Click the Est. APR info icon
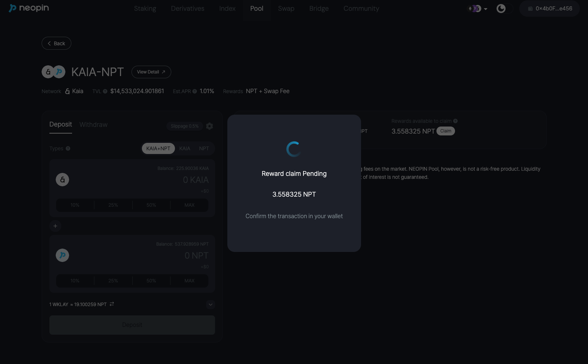 (195, 91)
